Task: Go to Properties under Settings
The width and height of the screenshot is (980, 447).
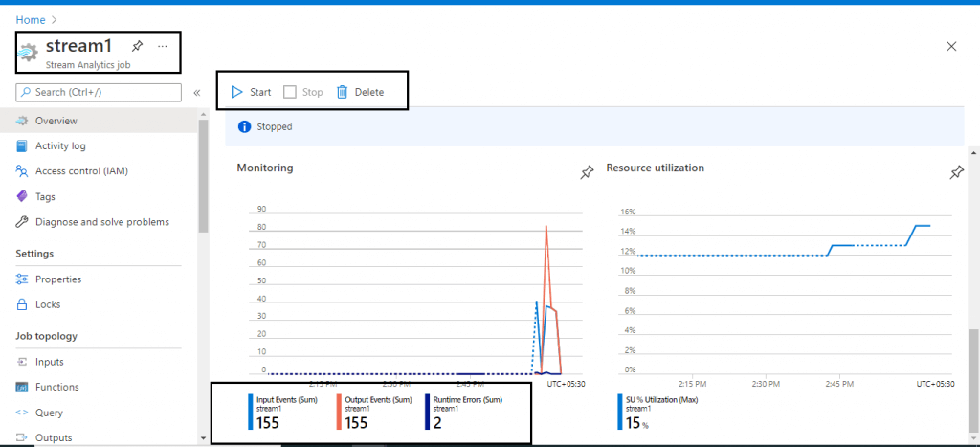Action: point(58,279)
